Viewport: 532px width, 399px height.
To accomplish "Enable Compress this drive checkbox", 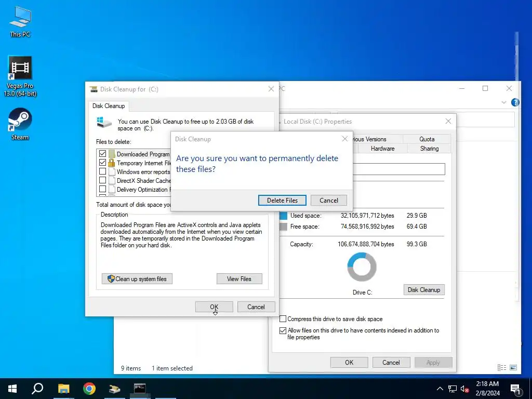I will pos(283,319).
